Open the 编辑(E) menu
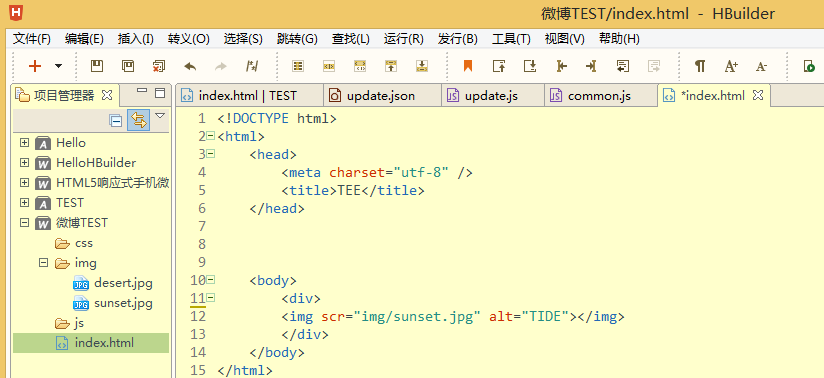Screen dimensions: 824x378 (x=84, y=38)
